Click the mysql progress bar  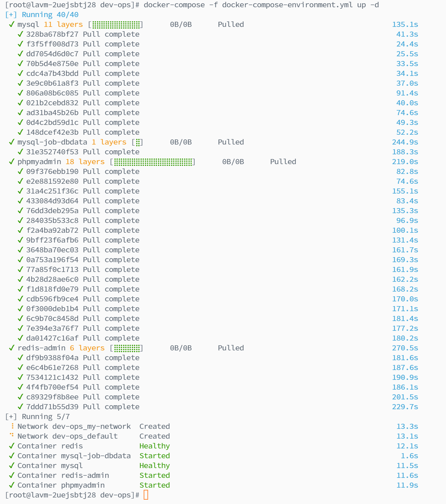click(116, 25)
